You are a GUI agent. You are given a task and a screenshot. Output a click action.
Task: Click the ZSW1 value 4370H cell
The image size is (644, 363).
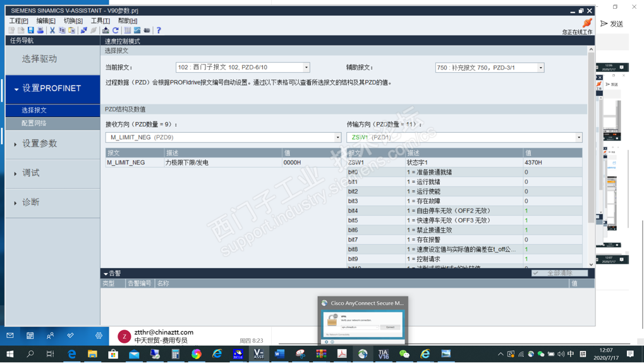tap(552, 163)
